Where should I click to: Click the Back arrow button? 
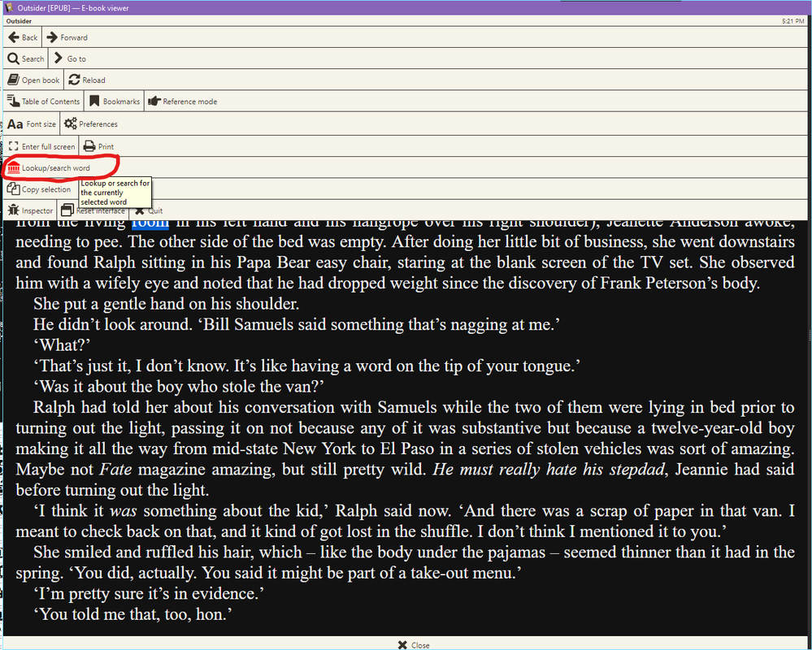[23, 37]
